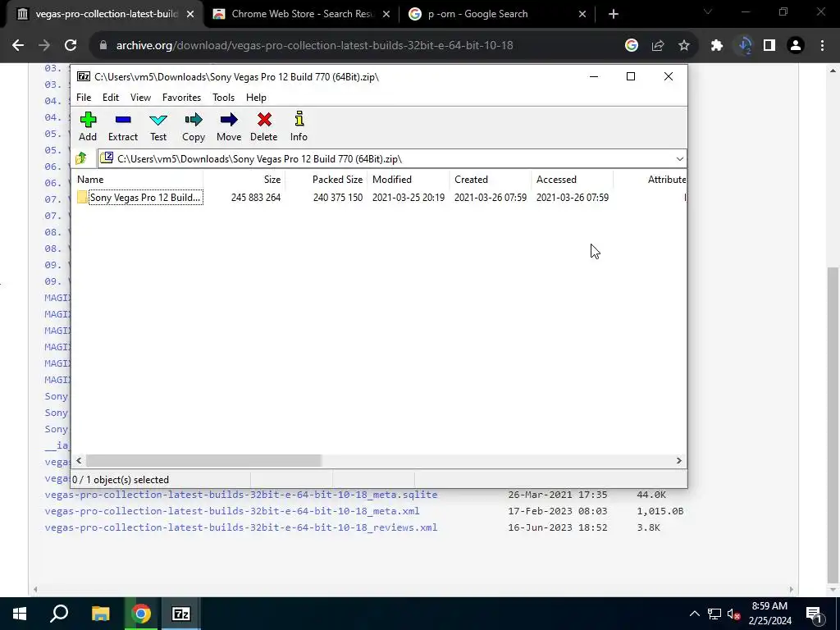Image resolution: width=840 pixels, height=630 pixels.
Task: Click the Google icon in address bar
Action: 632,46
